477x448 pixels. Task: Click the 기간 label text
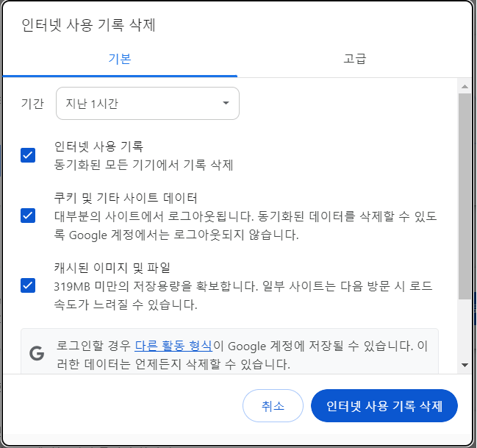(x=32, y=104)
